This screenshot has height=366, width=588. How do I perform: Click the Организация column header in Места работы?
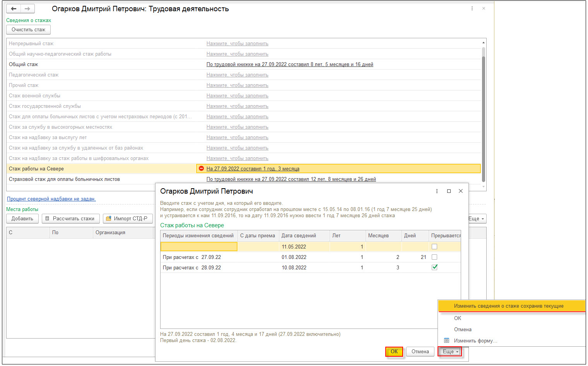[x=123, y=232]
